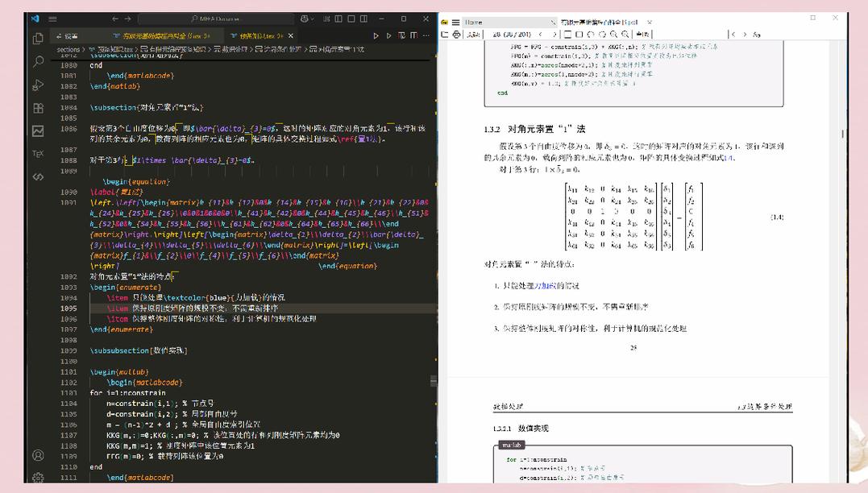Select single-page view in PDF toolbar
The height and width of the screenshot is (493, 868).
point(567,35)
